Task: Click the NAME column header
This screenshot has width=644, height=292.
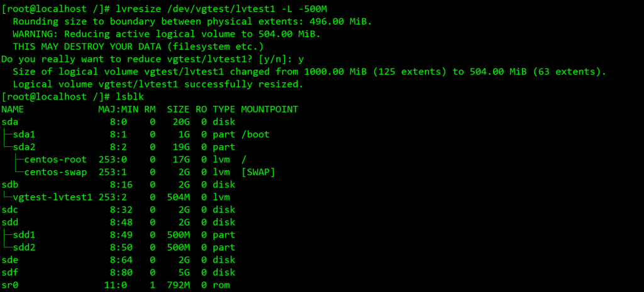Action: [x=13, y=109]
